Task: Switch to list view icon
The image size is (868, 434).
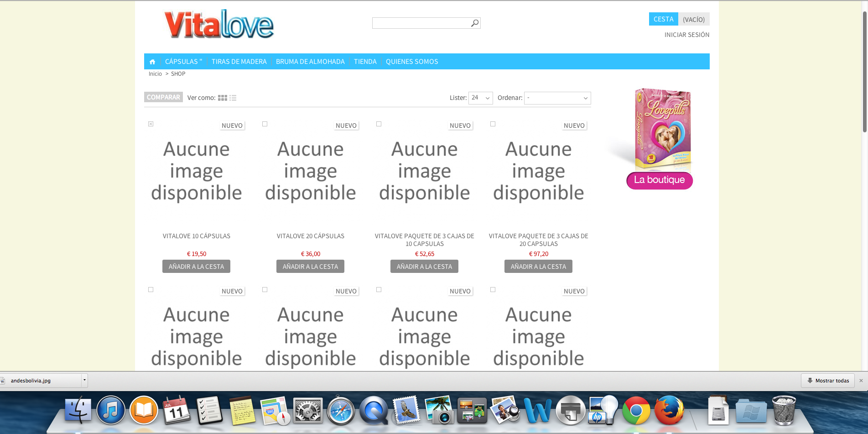Action: click(233, 98)
